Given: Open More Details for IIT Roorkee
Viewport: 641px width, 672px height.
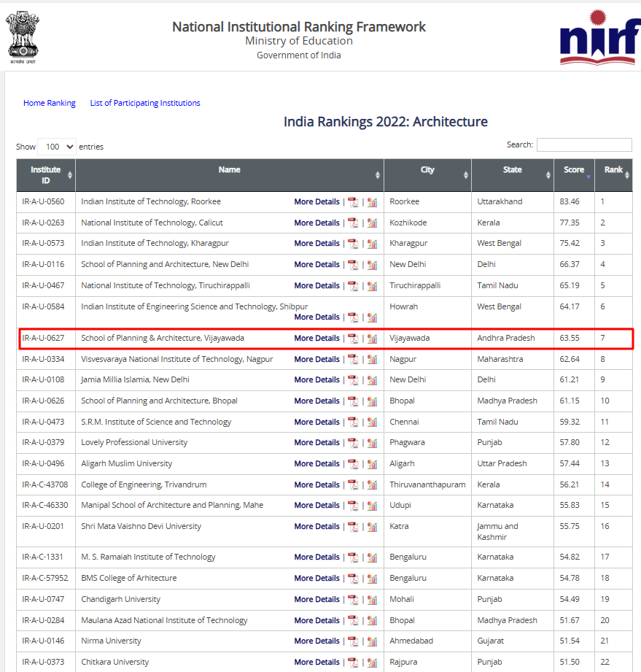Looking at the screenshot, I should (316, 202).
